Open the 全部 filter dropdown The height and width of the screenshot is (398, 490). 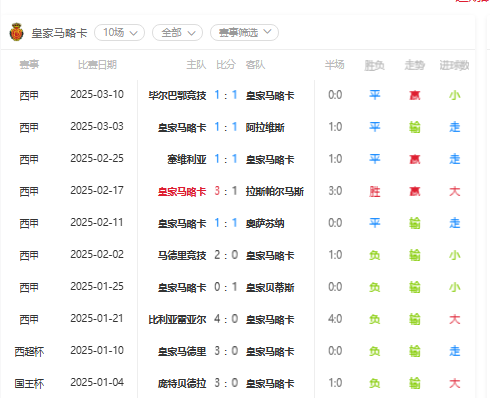point(178,33)
